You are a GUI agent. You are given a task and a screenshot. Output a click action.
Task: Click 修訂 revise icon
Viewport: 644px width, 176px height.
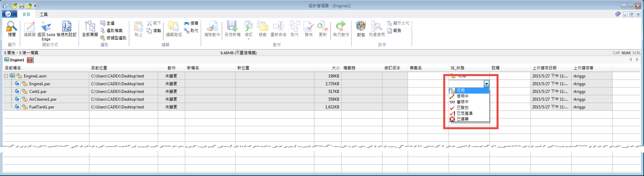pos(248,26)
